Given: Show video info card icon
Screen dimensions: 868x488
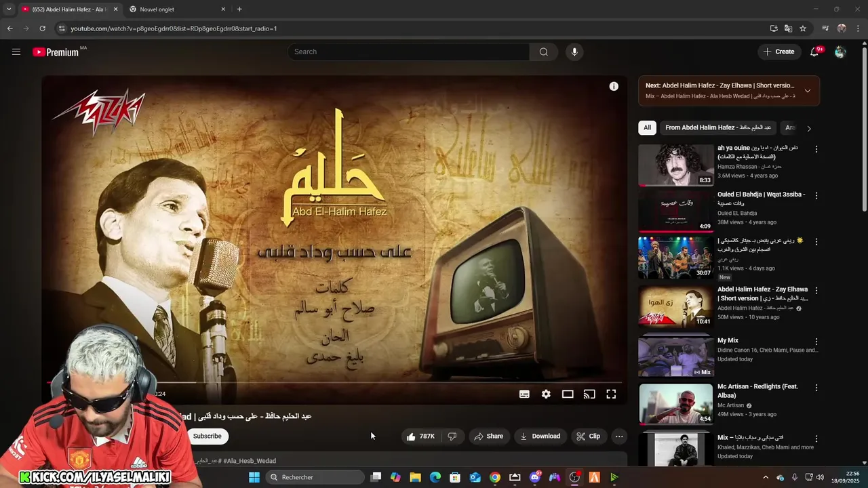Looking at the screenshot, I should [614, 86].
